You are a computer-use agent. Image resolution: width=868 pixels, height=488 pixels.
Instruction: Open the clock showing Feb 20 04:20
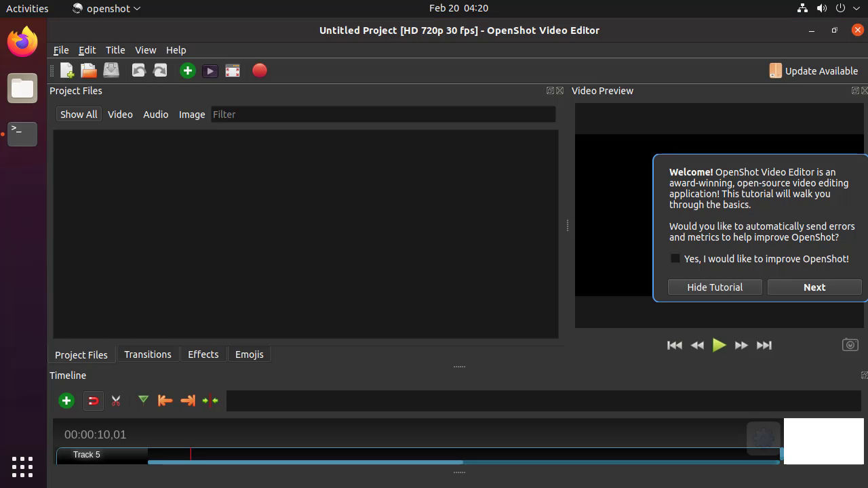[x=458, y=8]
